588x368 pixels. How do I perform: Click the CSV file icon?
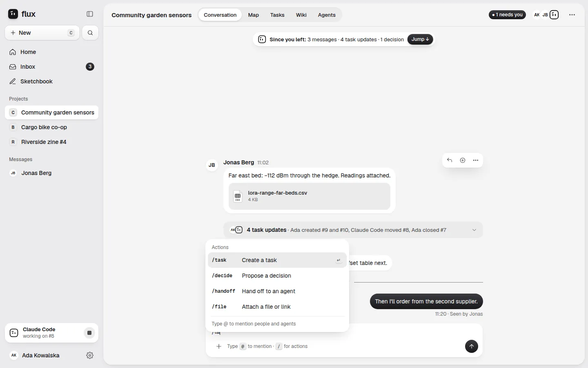point(238,197)
